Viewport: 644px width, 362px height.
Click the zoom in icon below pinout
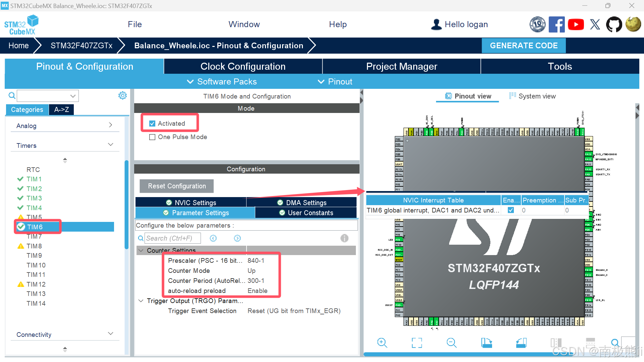coord(382,343)
